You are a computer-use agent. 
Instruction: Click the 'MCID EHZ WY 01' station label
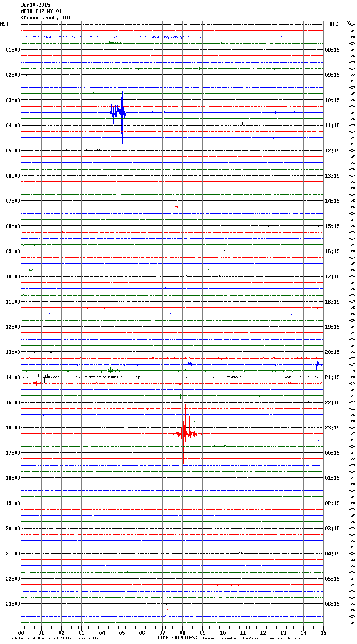41,11
